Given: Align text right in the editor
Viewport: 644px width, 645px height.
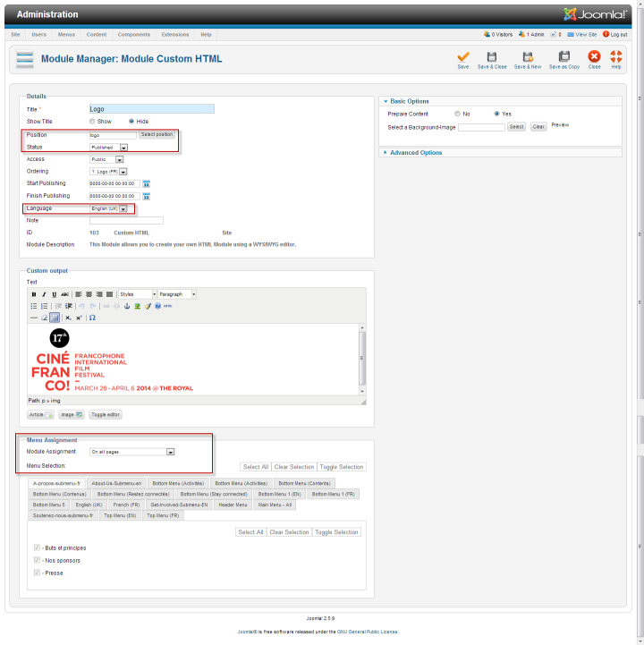Looking at the screenshot, I should (99, 294).
